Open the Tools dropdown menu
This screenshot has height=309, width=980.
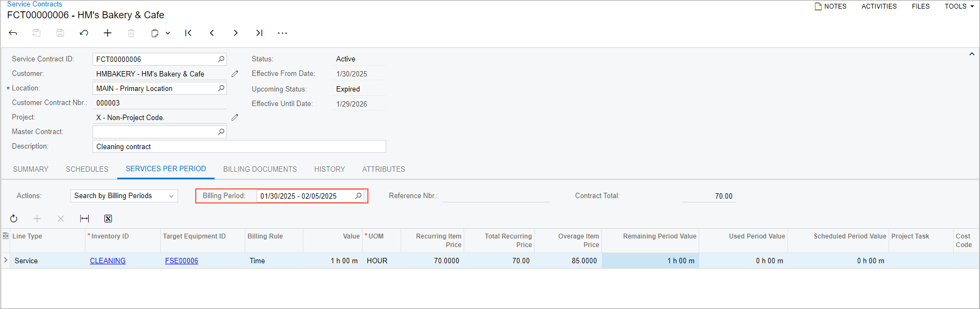[x=959, y=6]
